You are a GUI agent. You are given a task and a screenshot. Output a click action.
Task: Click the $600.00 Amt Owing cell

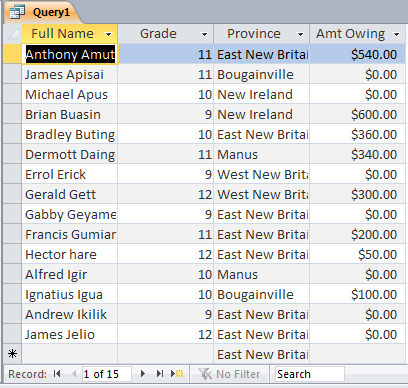point(357,114)
